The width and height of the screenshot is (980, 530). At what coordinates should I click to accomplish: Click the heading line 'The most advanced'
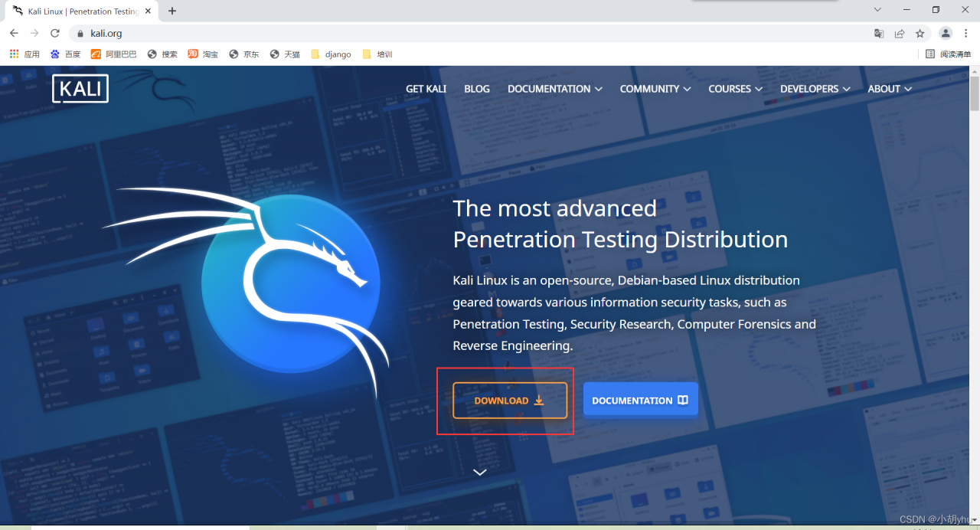(555, 208)
